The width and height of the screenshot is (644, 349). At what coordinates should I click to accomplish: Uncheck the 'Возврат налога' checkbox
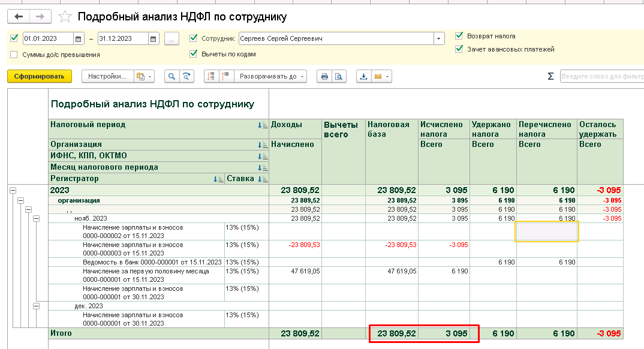click(459, 36)
